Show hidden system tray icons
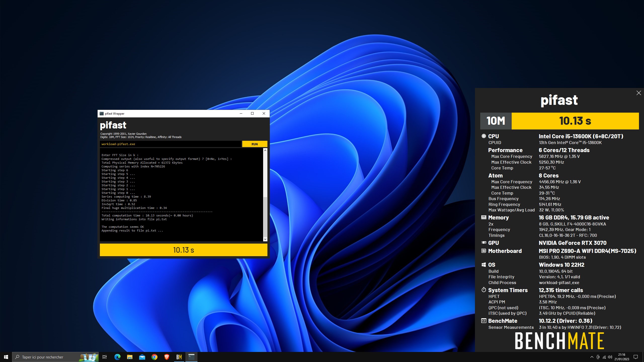Viewport: 644px width, 362px height. 592,357
